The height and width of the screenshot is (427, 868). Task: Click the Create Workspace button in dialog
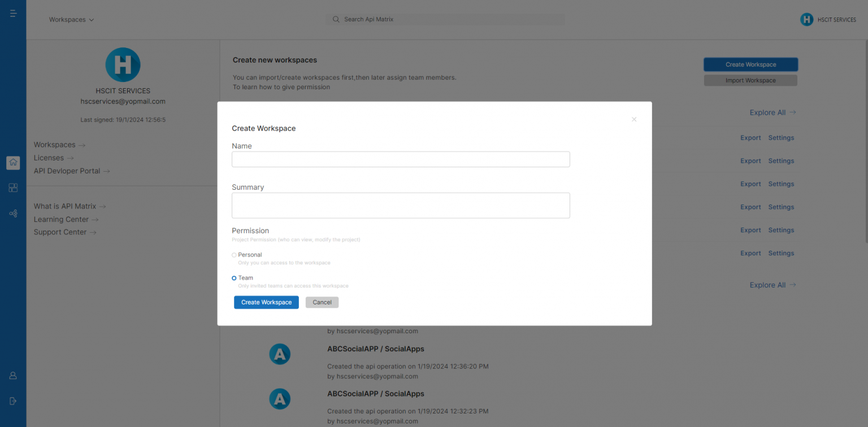click(266, 302)
